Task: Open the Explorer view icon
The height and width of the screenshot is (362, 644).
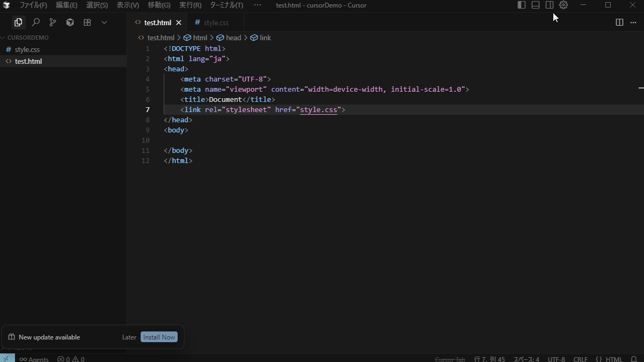Action: click(x=18, y=23)
